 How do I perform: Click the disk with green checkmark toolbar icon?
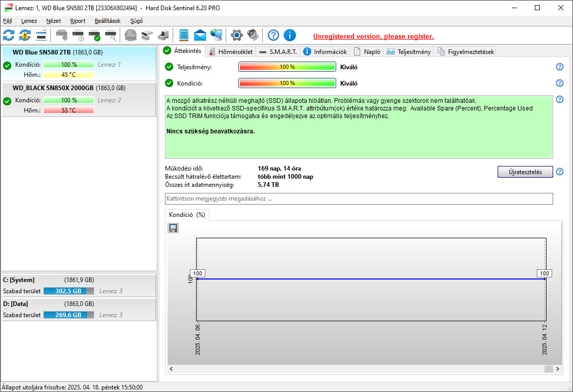tap(94, 36)
